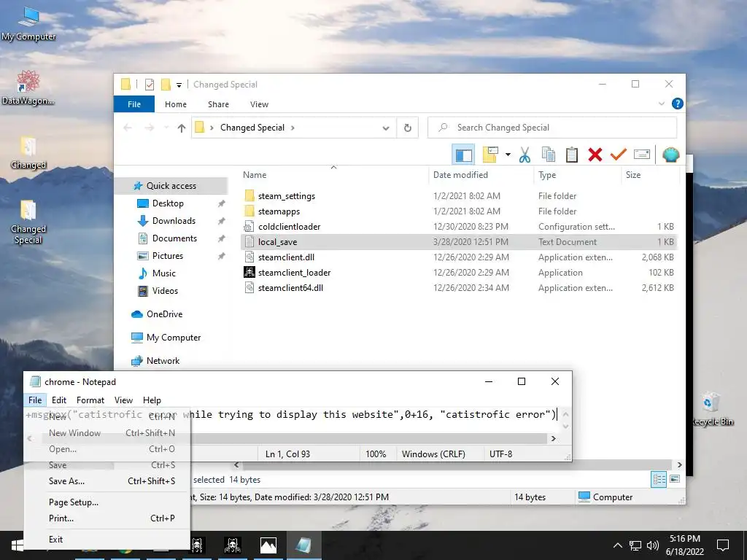Image resolution: width=747 pixels, height=560 pixels.
Task: Switch to details view icon in status bar
Action: point(659,480)
